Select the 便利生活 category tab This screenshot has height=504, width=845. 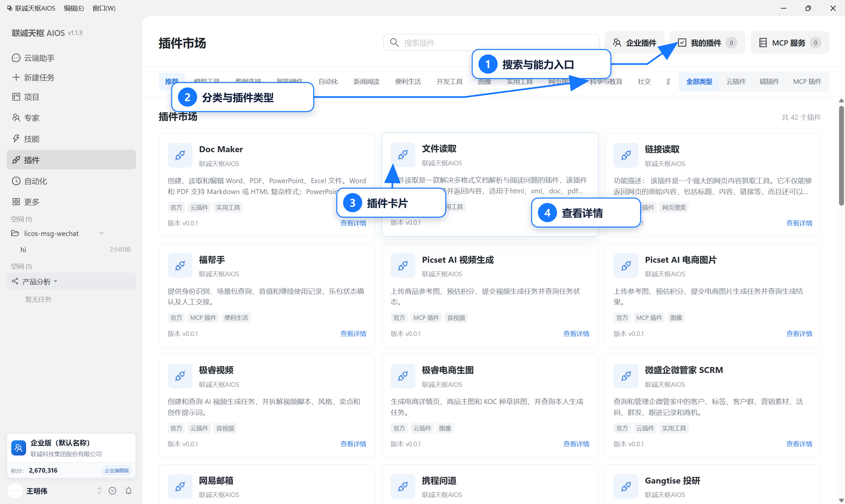[408, 82]
